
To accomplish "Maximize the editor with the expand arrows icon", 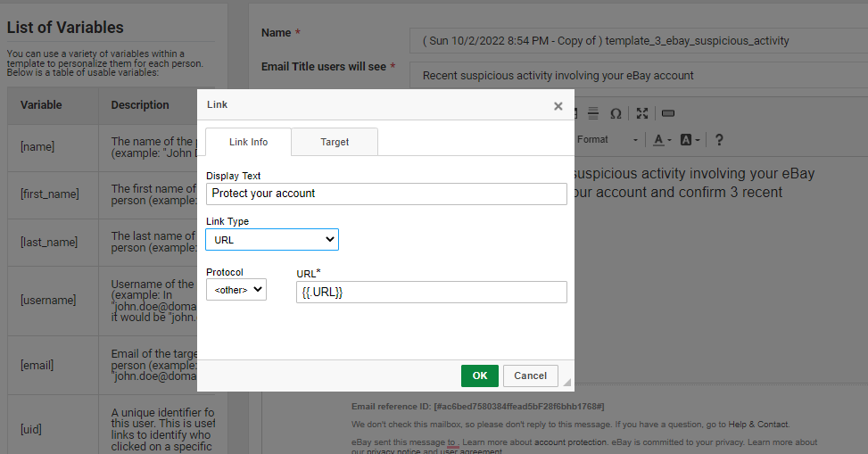I will click(x=642, y=113).
